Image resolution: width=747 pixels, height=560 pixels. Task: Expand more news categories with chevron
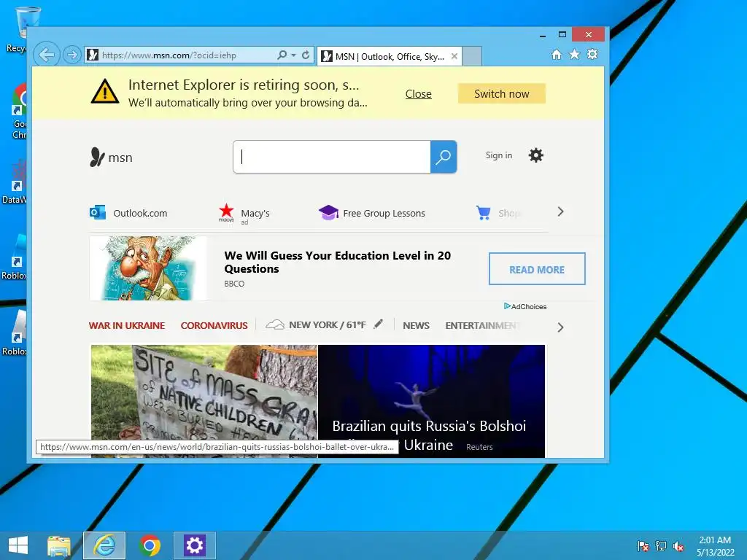click(561, 327)
